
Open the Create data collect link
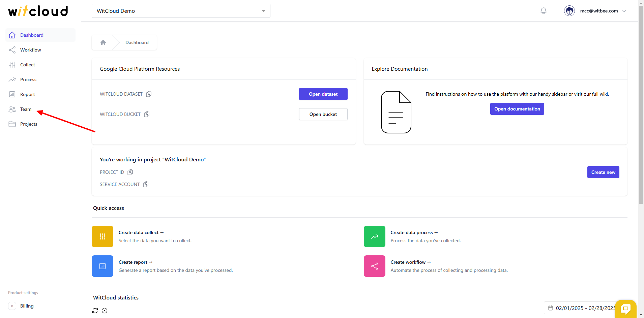click(141, 232)
